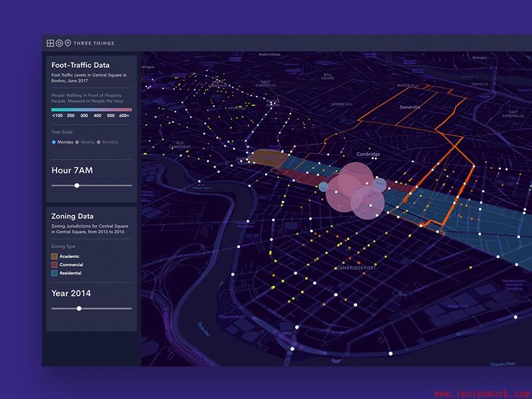The height and width of the screenshot is (399, 532).
Task: Toggle the Academic zoning swatch
Action: pyautogui.click(x=55, y=256)
